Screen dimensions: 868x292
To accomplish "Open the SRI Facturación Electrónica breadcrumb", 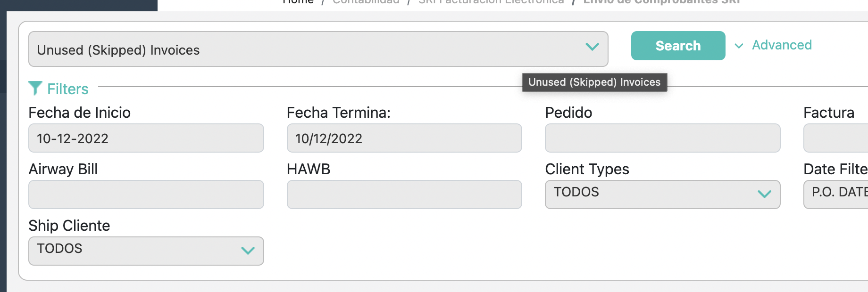I will point(491,2).
